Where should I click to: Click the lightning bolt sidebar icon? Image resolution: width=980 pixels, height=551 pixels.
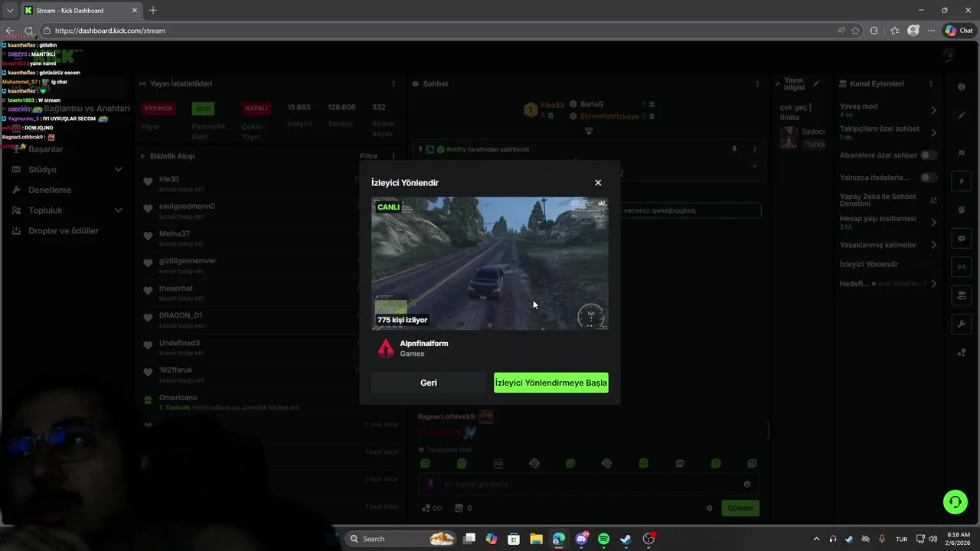click(x=962, y=181)
